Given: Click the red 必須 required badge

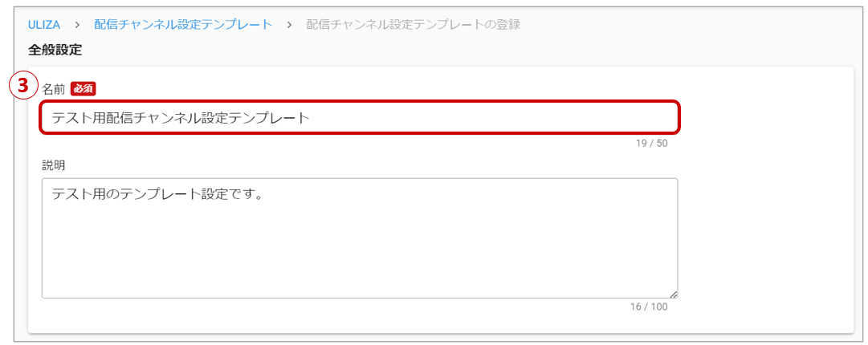Looking at the screenshot, I should 83,88.
